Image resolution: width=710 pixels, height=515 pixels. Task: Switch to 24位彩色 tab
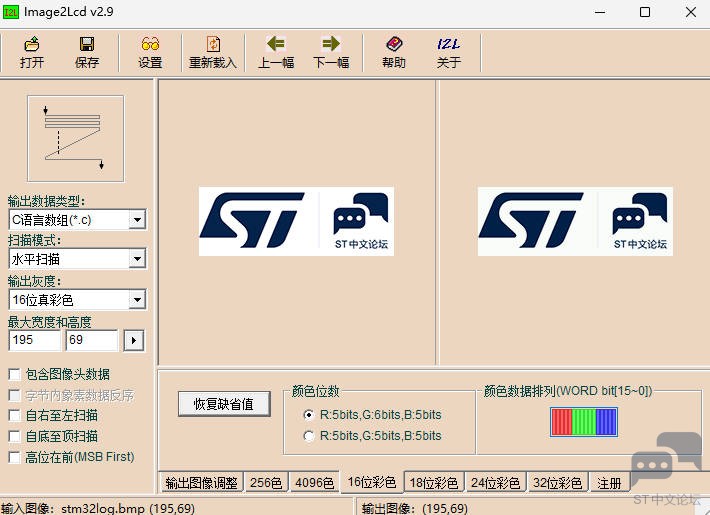pyautogui.click(x=495, y=483)
